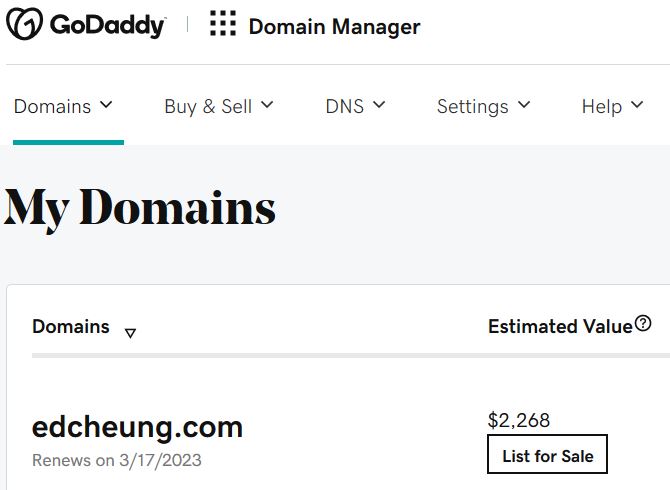Open the Help menu item
Image resolution: width=670 pixels, height=490 pixels.
pyautogui.click(x=612, y=106)
